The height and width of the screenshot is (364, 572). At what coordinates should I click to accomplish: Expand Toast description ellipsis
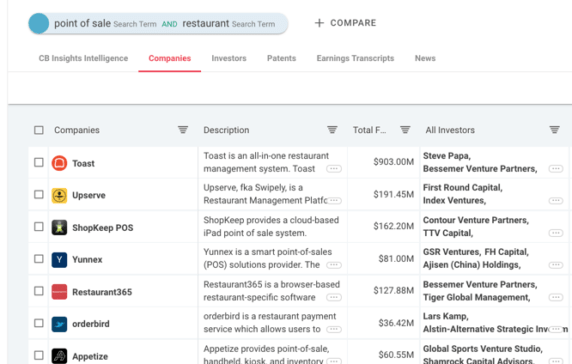tap(334, 169)
